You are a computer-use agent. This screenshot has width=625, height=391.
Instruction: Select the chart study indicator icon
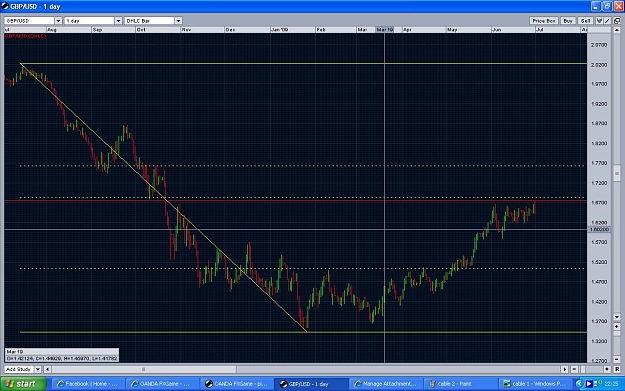click(599, 21)
